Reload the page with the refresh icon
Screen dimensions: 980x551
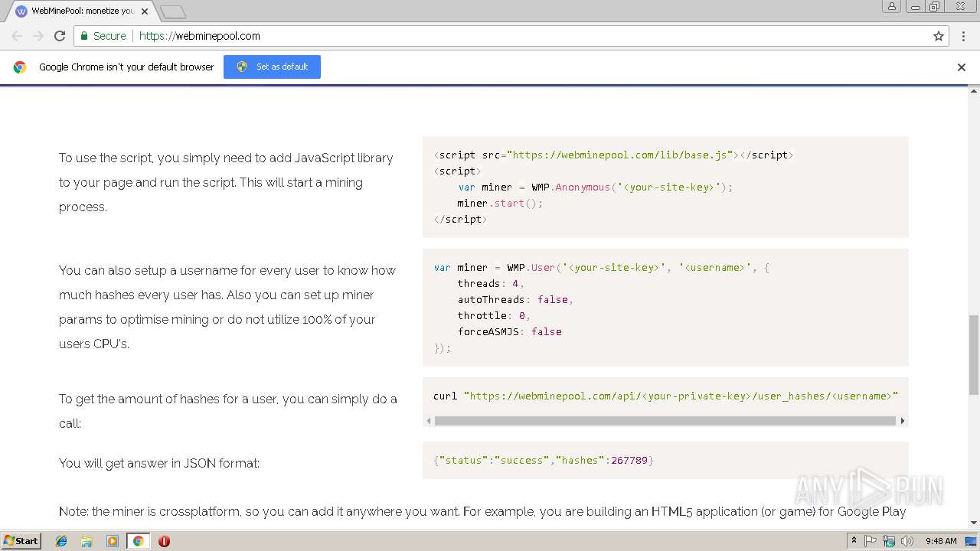pyautogui.click(x=60, y=36)
